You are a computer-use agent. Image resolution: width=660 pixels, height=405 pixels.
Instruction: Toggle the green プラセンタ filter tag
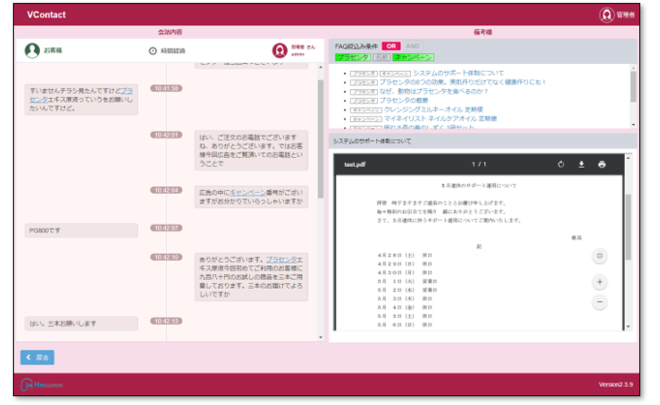pyautogui.click(x=352, y=58)
